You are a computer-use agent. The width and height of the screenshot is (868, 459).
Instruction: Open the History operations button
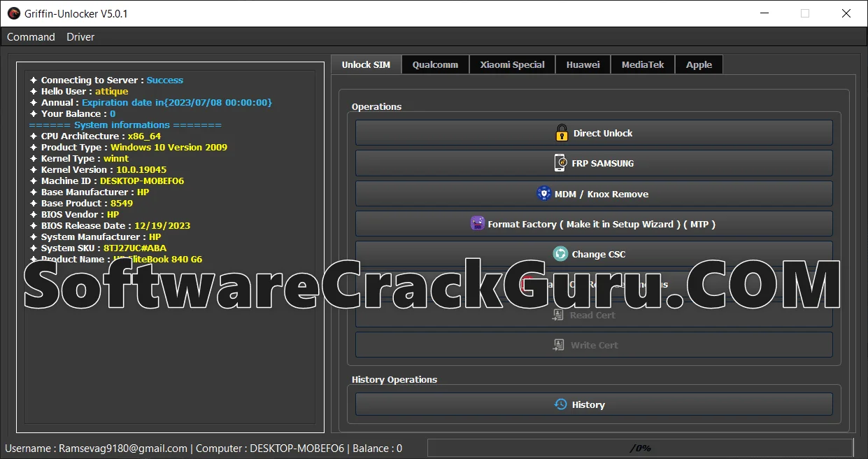click(594, 404)
